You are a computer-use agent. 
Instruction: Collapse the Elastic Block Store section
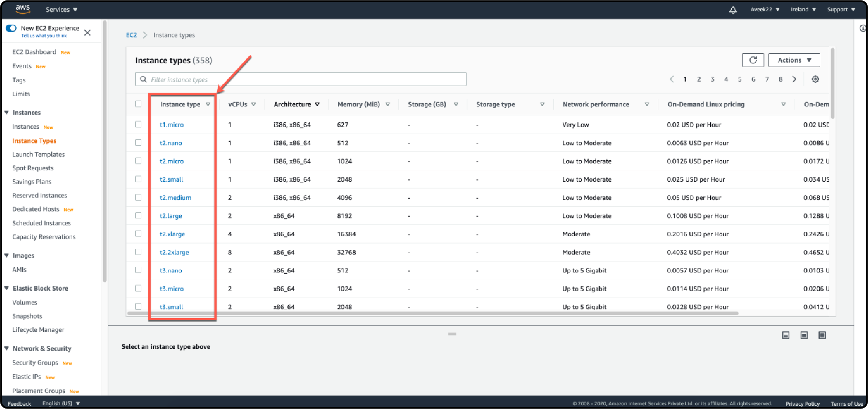click(x=7, y=288)
